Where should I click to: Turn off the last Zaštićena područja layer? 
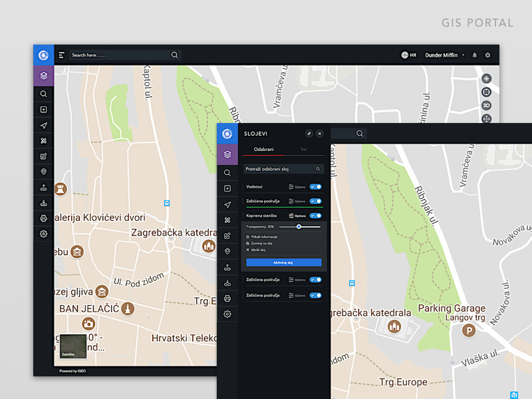(315, 295)
